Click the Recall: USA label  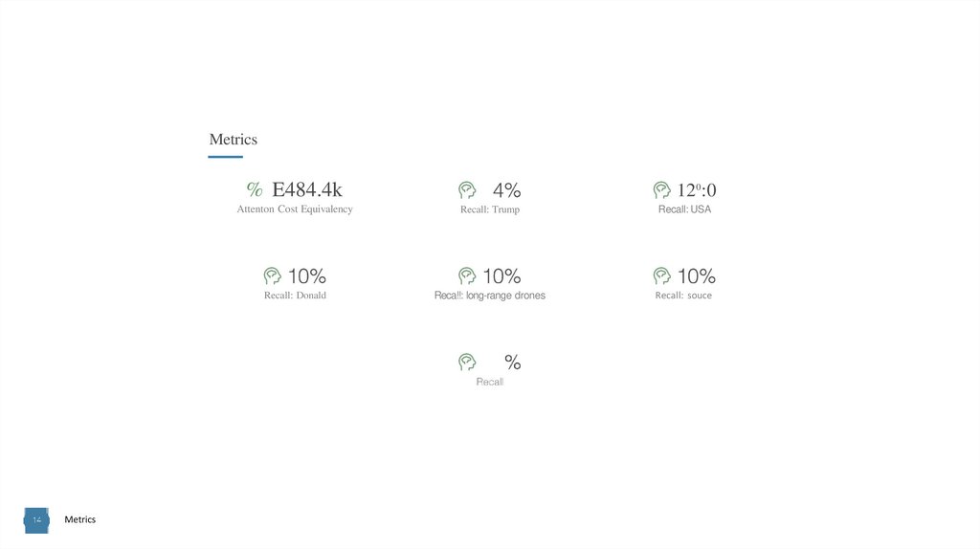684,209
